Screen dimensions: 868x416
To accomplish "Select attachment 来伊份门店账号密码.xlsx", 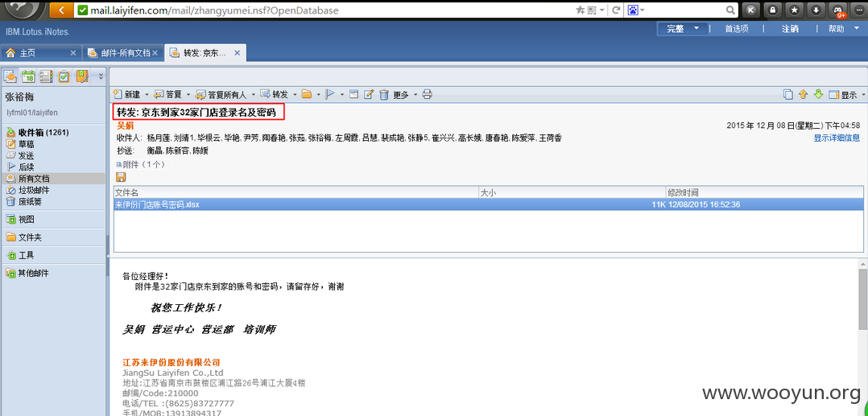I will pos(488,204).
